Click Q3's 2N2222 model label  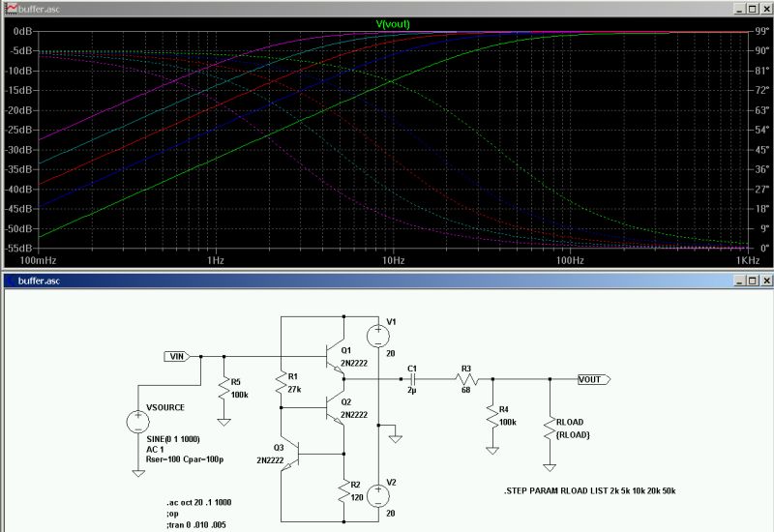coord(270,460)
